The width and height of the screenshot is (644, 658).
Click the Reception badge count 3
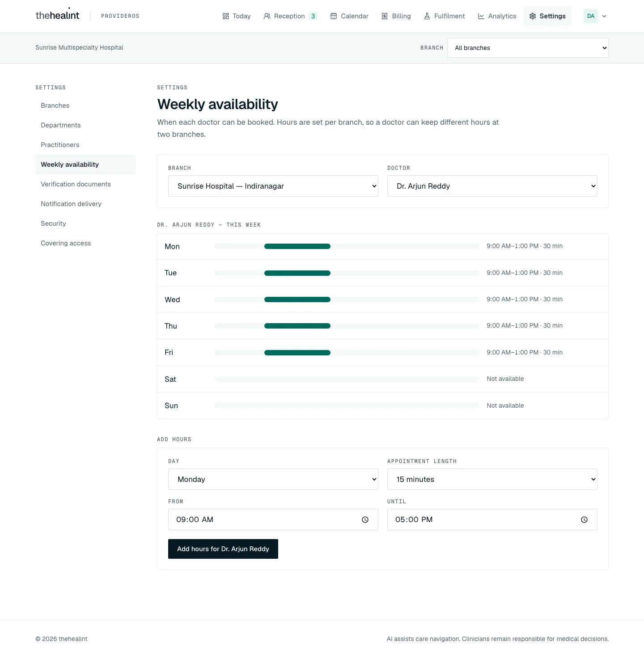pos(313,16)
